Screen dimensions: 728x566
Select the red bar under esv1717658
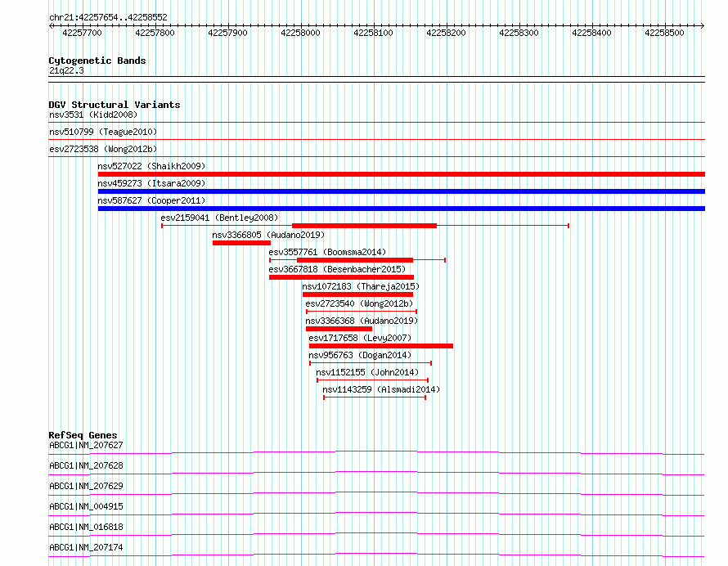pos(381,346)
